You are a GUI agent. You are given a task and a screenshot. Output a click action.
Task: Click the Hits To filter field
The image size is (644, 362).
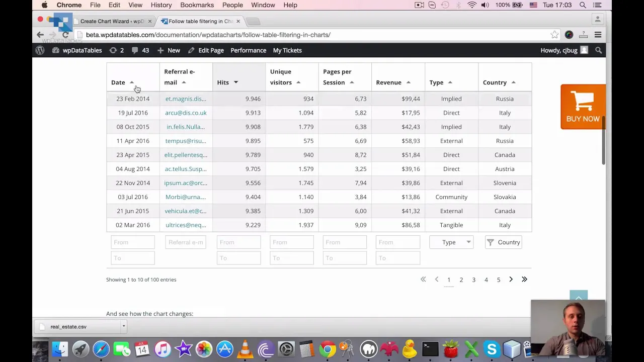(239, 258)
